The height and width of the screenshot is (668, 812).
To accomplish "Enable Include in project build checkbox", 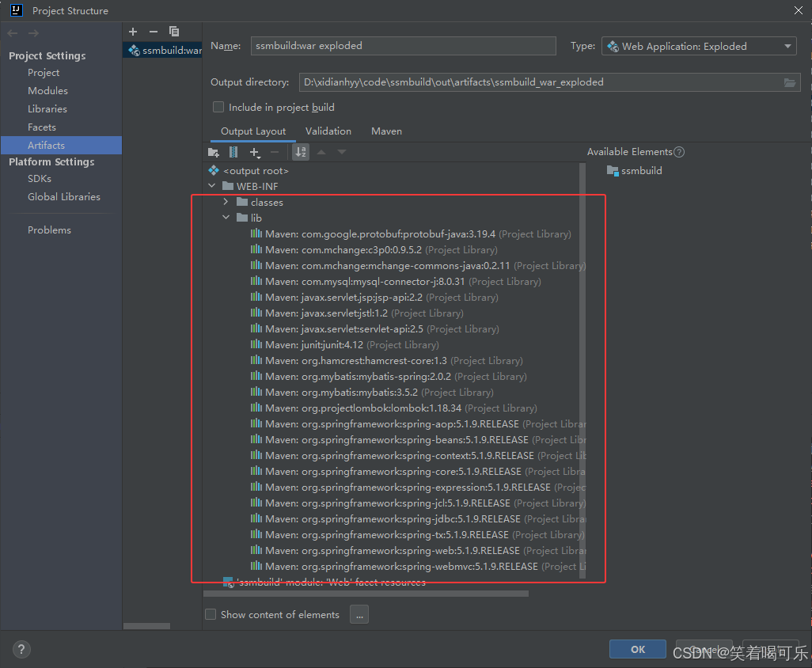I will 218,107.
